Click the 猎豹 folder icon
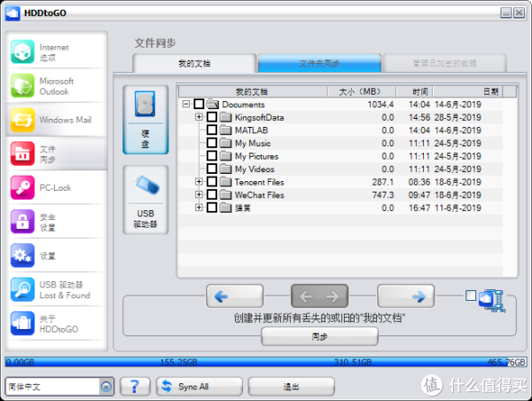 [x=225, y=208]
